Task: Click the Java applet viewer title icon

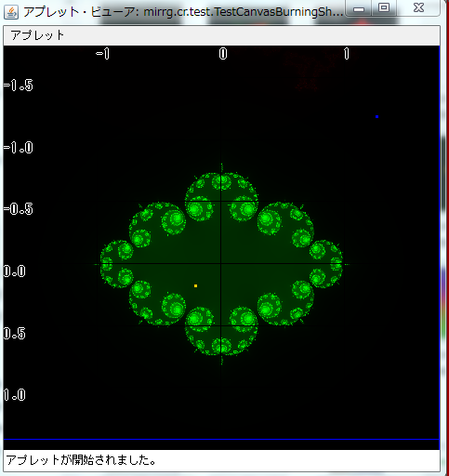Action: point(11,12)
